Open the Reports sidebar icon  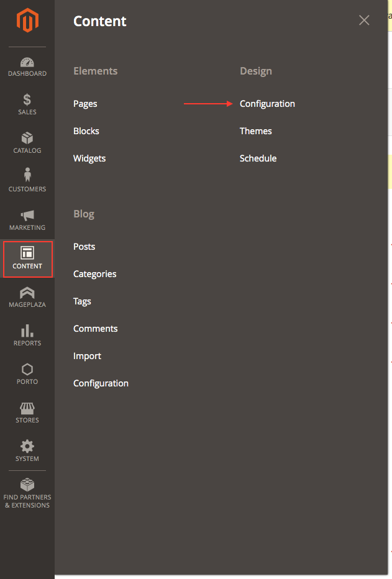[27, 335]
